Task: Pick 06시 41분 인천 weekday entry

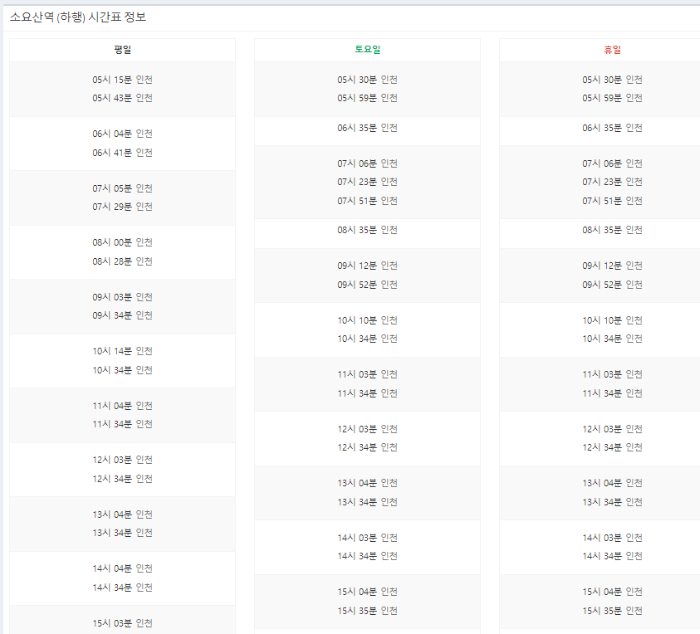Action: point(122,153)
